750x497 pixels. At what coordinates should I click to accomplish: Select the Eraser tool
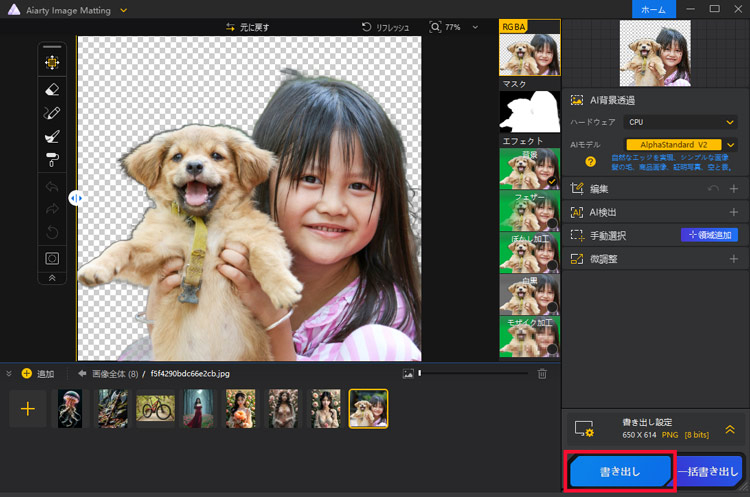tap(52, 89)
